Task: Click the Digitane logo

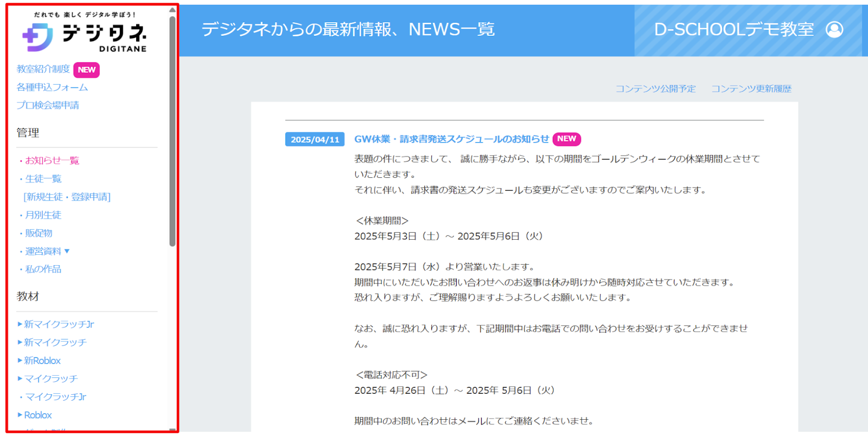Action: coord(85,34)
